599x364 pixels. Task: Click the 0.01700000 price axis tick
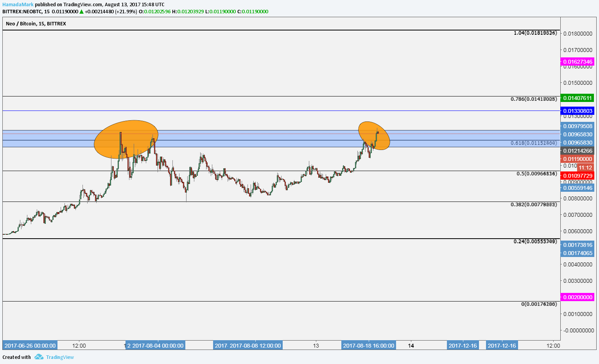pyautogui.click(x=577, y=50)
